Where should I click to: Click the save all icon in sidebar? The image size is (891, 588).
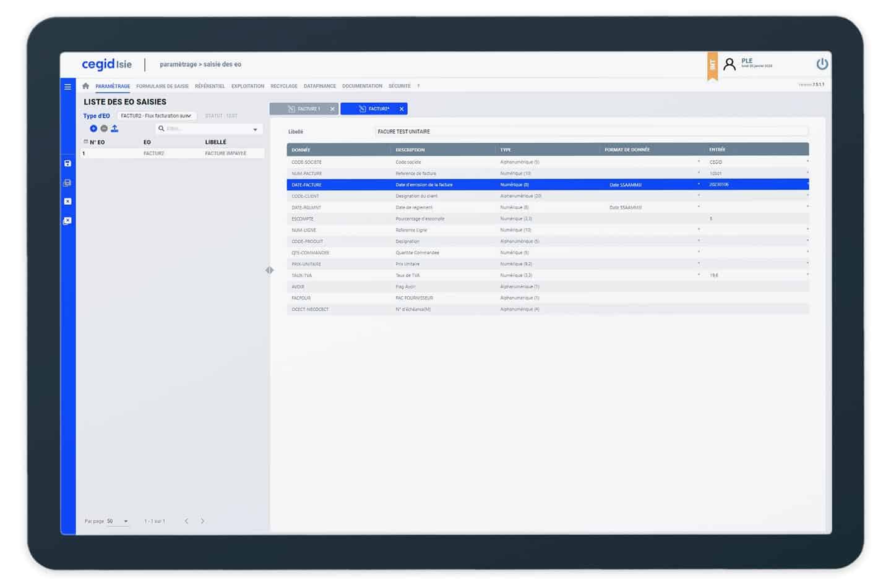(67, 183)
